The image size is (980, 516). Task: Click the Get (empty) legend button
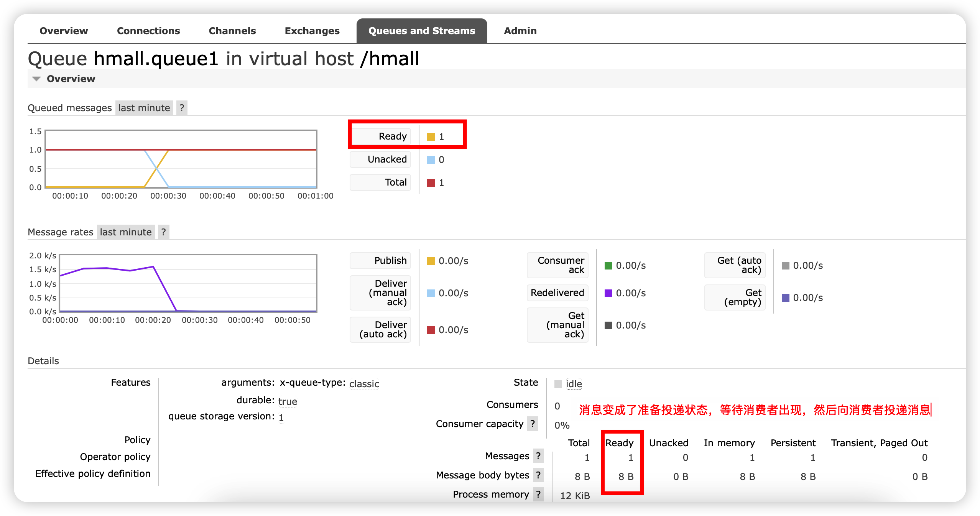tap(735, 297)
